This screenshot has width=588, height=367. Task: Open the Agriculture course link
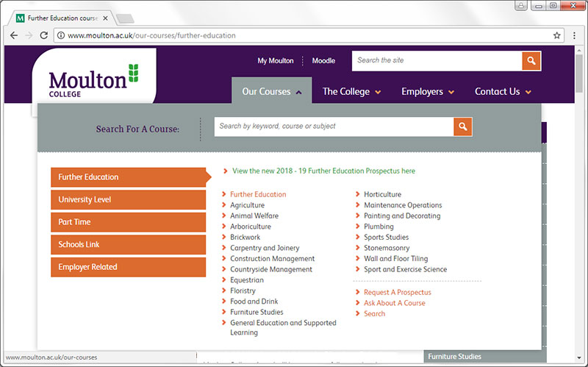click(x=247, y=205)
